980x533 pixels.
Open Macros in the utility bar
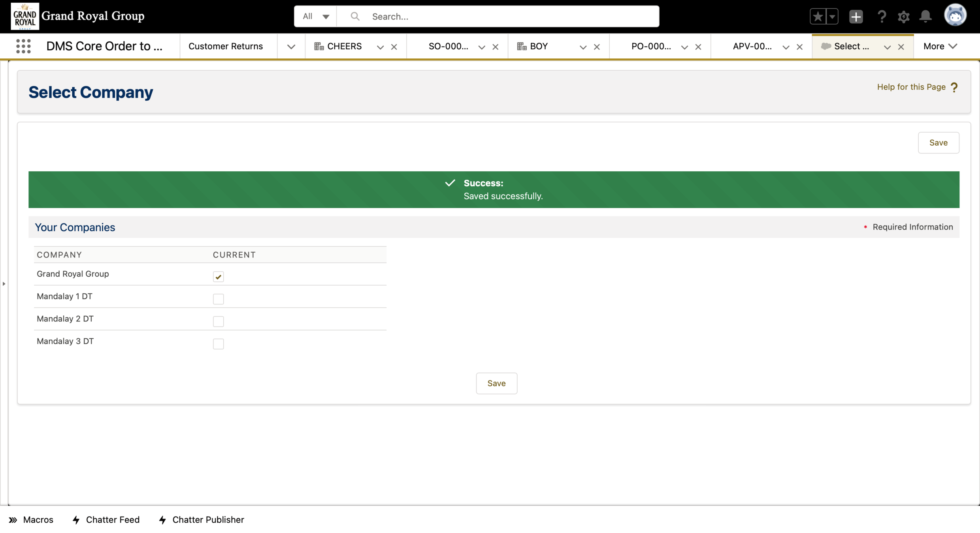pyautogui.click(x=31, y=520)
